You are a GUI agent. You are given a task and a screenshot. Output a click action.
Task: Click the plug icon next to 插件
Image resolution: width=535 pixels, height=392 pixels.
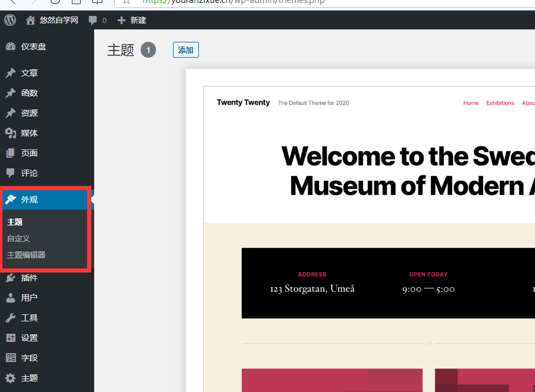(x=11, y=278)
